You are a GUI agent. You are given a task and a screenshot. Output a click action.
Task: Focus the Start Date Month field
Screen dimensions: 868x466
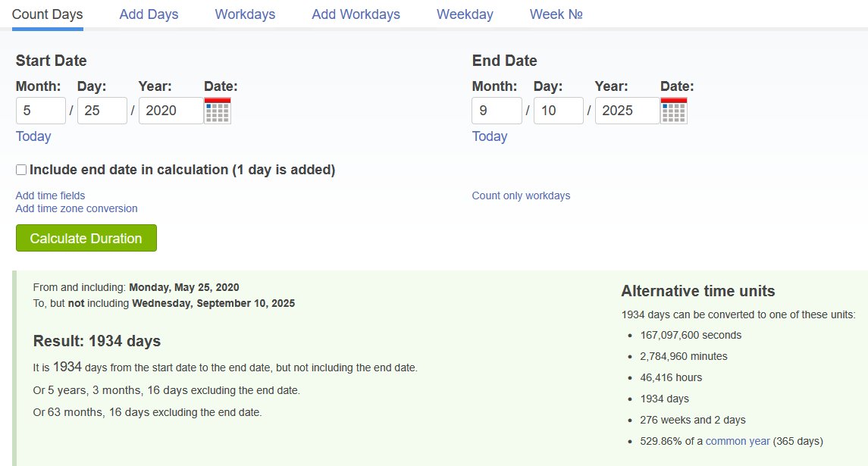pos(41,111)
